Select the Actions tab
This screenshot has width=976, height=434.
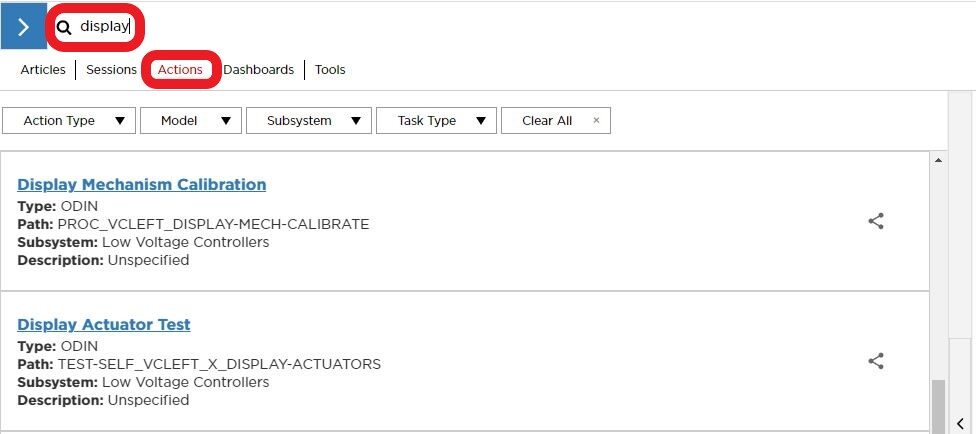click(x=180, y=69)
